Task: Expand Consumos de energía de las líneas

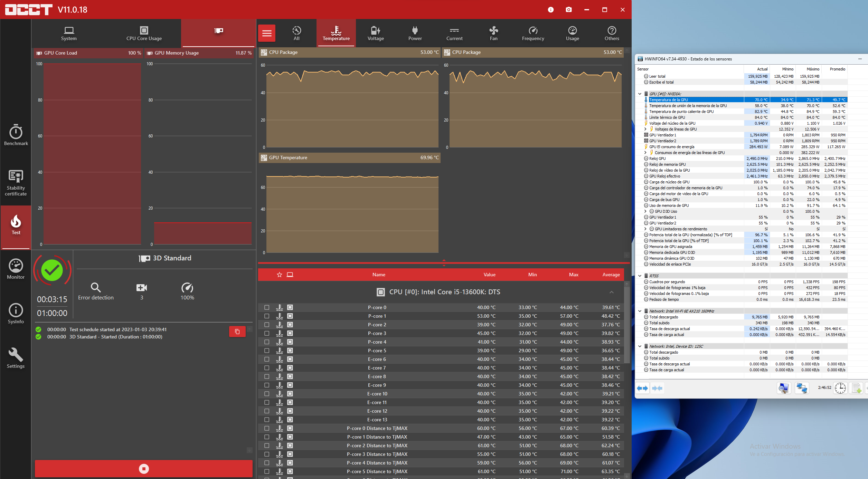Action: point(645,153)
